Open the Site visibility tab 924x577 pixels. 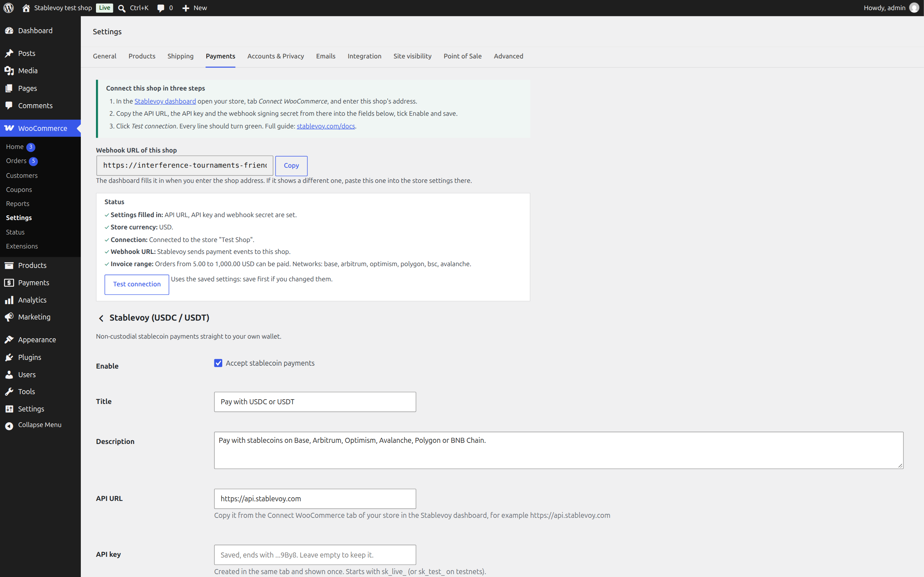coord(412,57)
